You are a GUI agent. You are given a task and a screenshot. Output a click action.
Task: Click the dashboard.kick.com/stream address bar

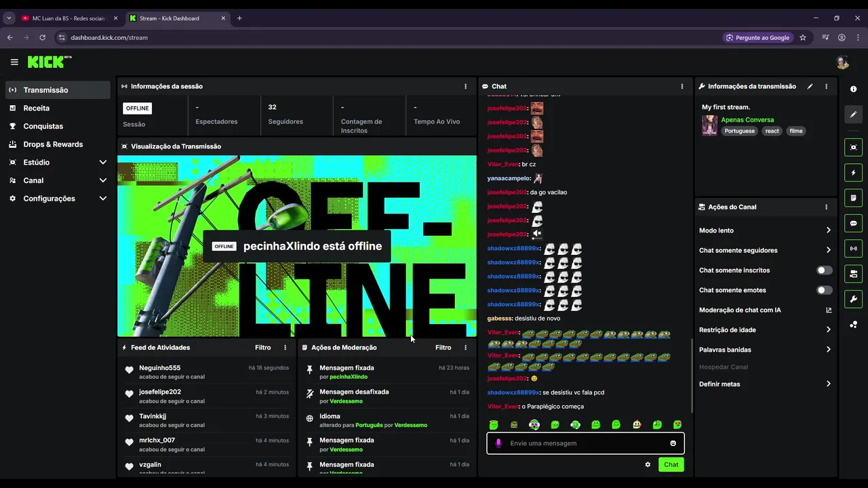coord(108,37)
